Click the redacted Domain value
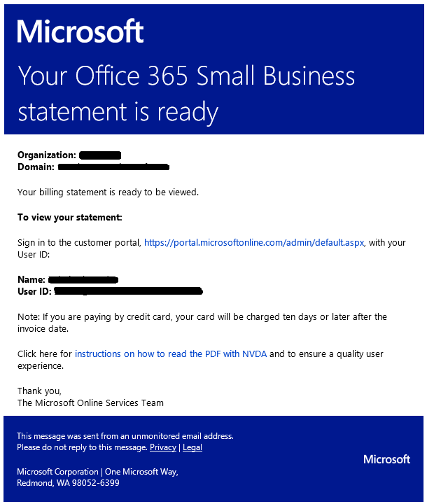 click(113, 167)
